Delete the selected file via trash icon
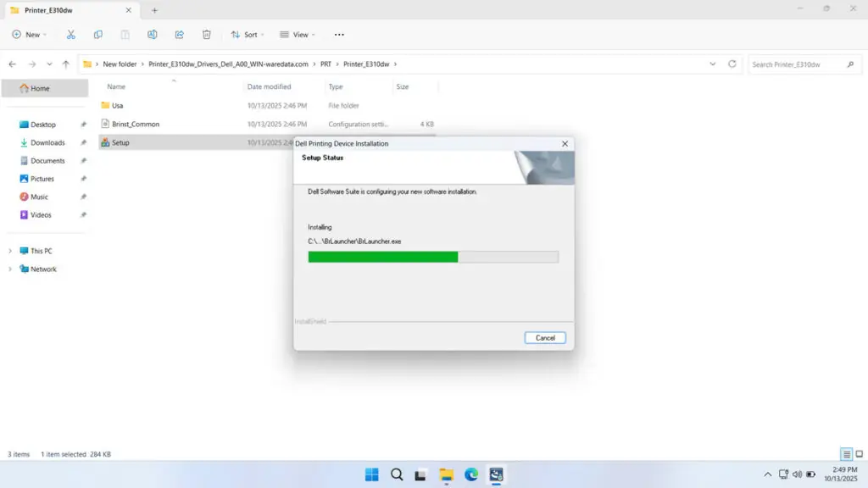868x488 pixels. 206,34
